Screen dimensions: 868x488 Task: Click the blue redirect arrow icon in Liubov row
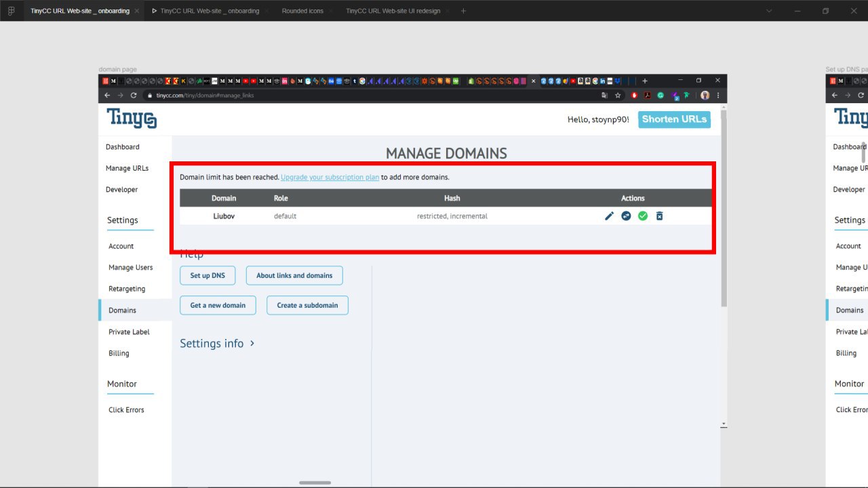[x=626, y=216]
